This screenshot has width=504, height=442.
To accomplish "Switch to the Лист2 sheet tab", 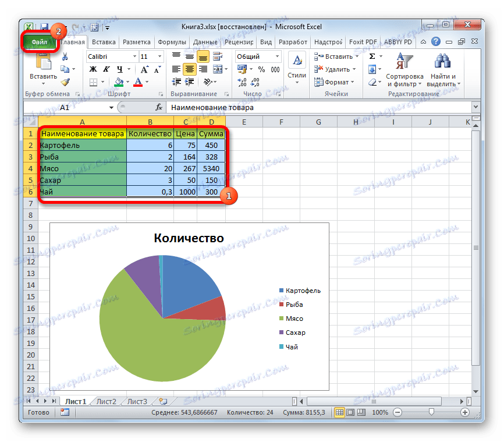I will pos(106,401).
